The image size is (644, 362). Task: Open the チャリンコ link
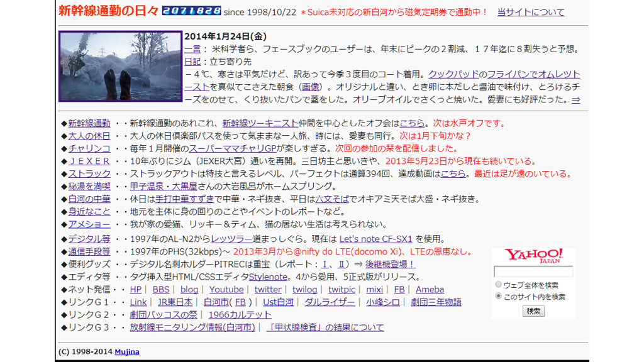pos(89,148)
